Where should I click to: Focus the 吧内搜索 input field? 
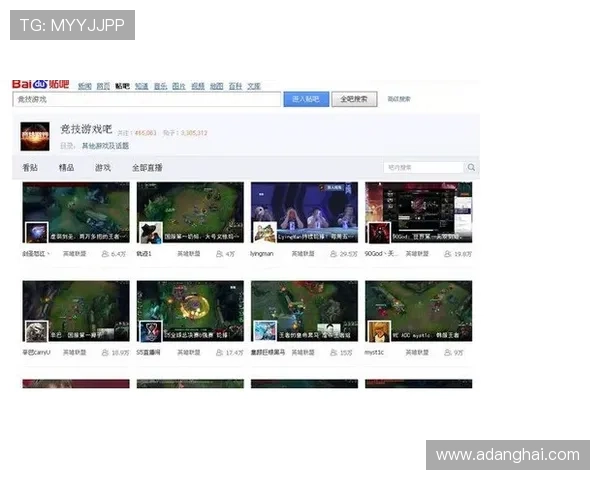point(424,167)
